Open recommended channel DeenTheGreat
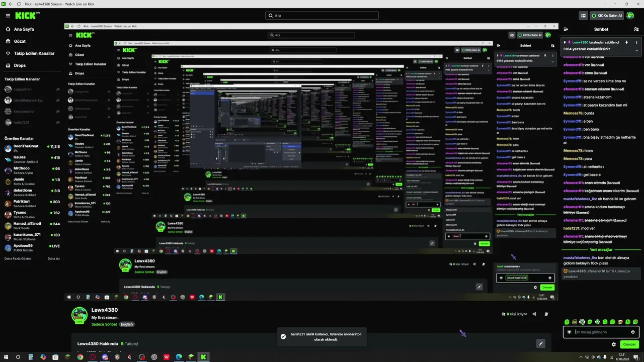Viewport: 644px width, 362px height. coord(32,147)
